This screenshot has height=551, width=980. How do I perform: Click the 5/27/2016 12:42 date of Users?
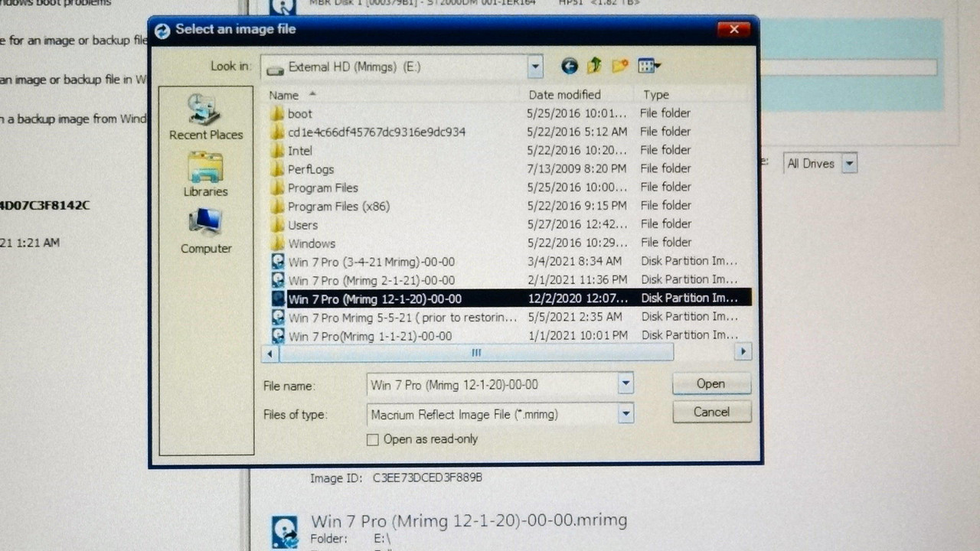coord(577,223)
